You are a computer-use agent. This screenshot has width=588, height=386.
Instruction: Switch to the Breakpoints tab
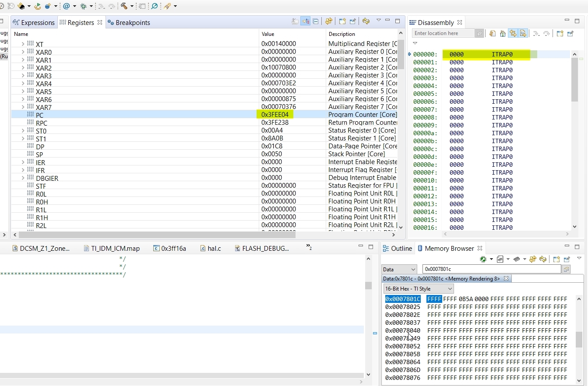[x=129, y=22]
